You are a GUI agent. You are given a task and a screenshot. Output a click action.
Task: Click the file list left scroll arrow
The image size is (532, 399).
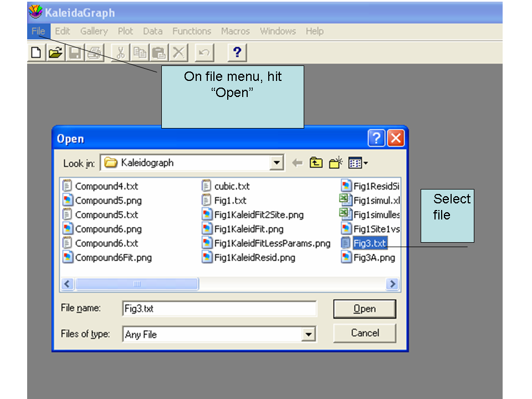(67, 284)
